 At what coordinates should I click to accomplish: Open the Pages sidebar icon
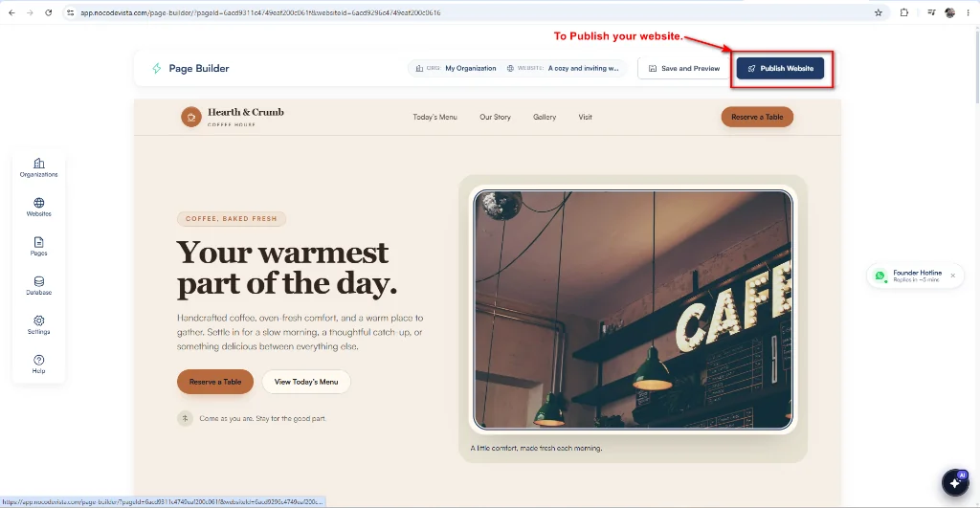pos(38,246)
